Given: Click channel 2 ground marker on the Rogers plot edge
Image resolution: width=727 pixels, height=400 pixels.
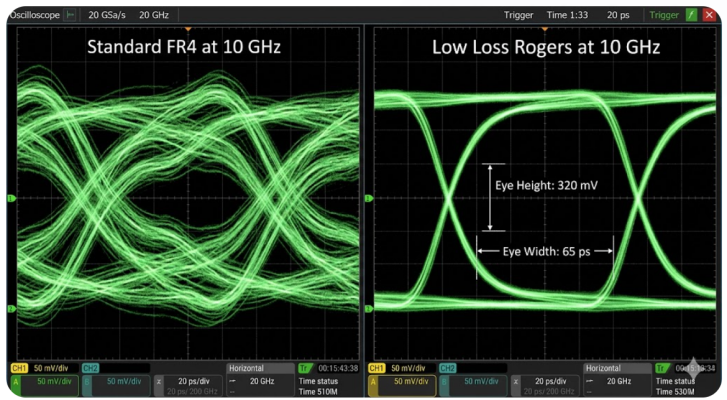Looking at the screenshot, I should [369, 309].
